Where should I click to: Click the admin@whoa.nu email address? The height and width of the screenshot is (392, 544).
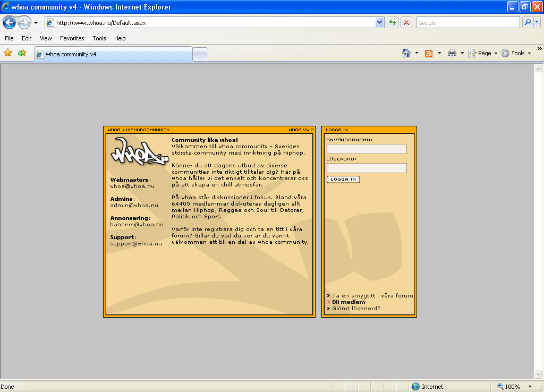[x=134, y=206]
